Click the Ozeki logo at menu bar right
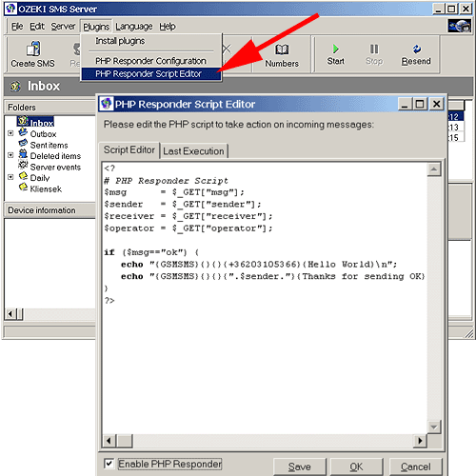 click(459, 26)
